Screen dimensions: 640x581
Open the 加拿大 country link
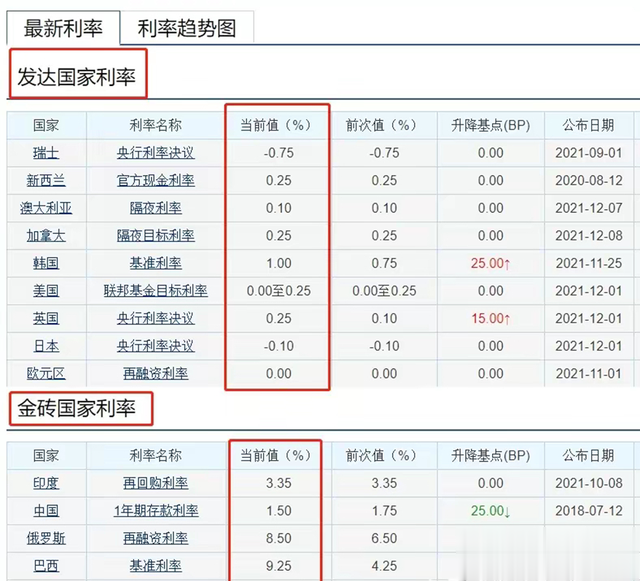46,236
